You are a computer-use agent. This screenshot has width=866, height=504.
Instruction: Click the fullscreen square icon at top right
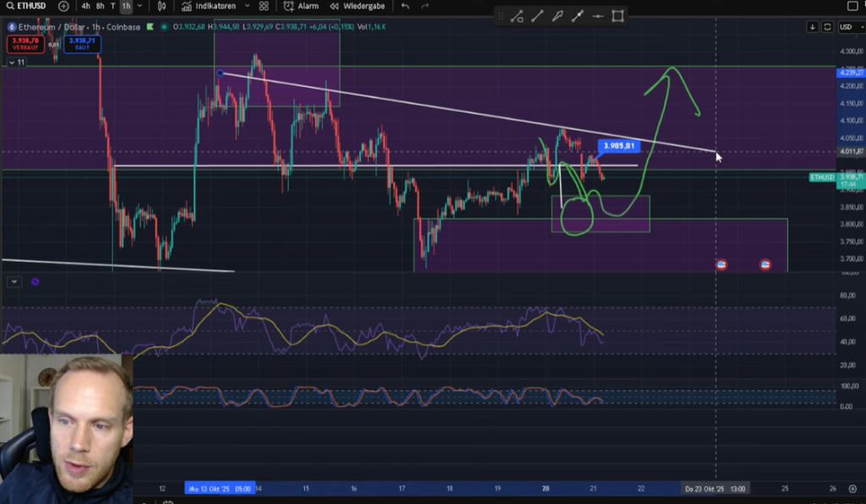852,6
